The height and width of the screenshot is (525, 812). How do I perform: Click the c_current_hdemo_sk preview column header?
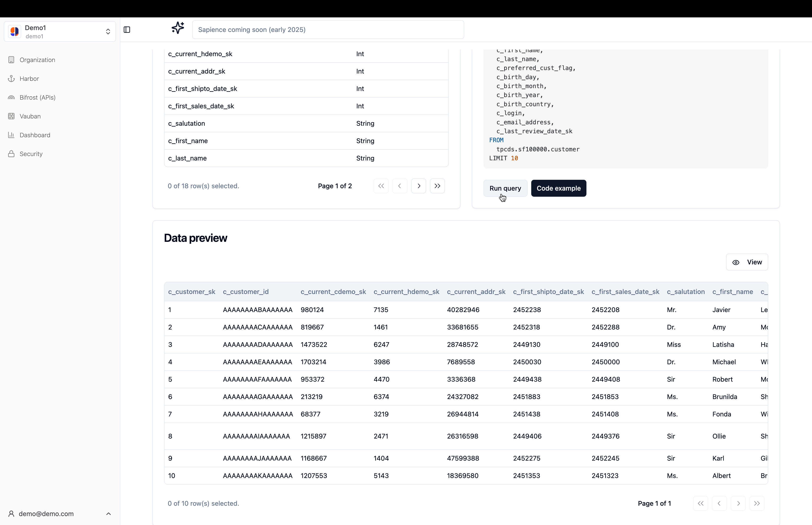pyautogui.click(x=406, y=291)
